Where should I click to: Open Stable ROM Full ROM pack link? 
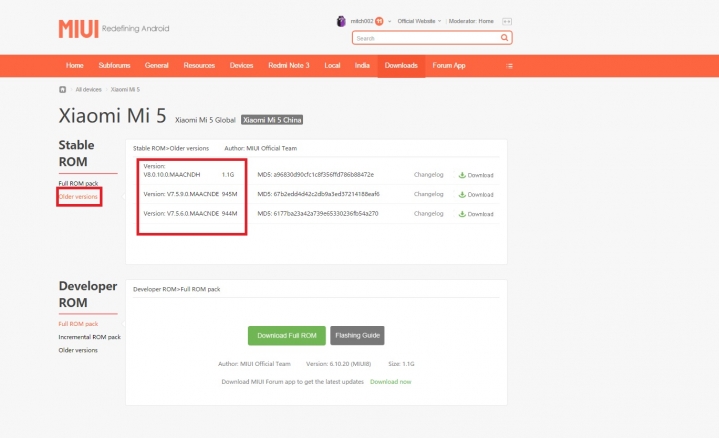point(78,183)
